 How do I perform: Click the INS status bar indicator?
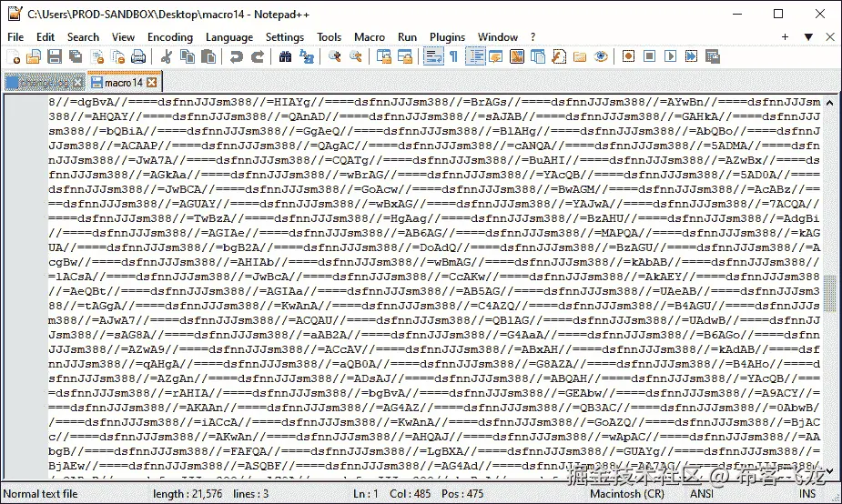(807, 493)
